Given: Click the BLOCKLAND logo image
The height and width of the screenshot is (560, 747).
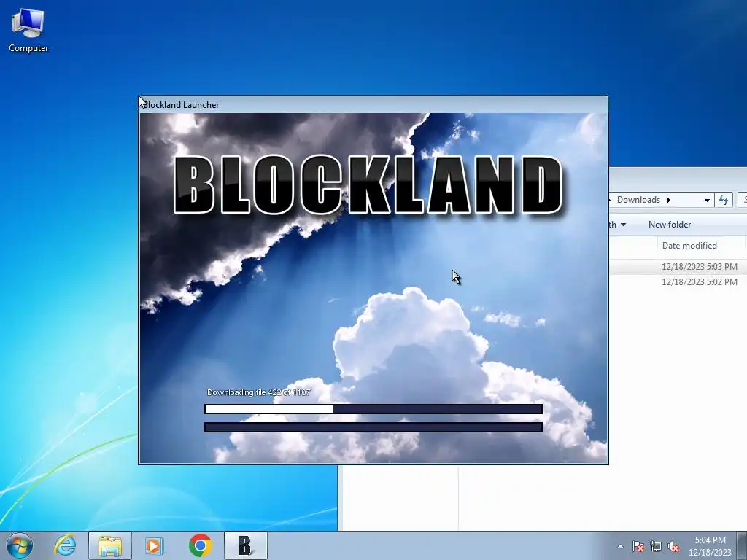Looking at the screenshot, I should 368,185.
